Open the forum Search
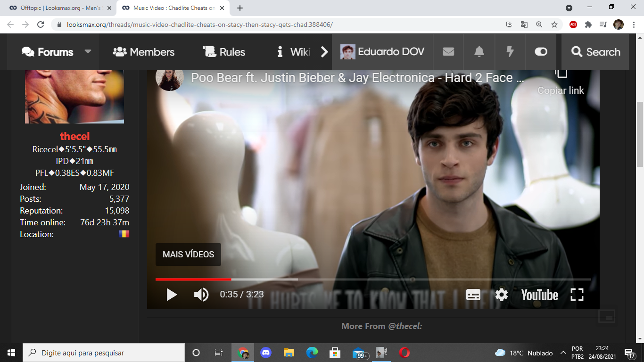 click(595, 52)
